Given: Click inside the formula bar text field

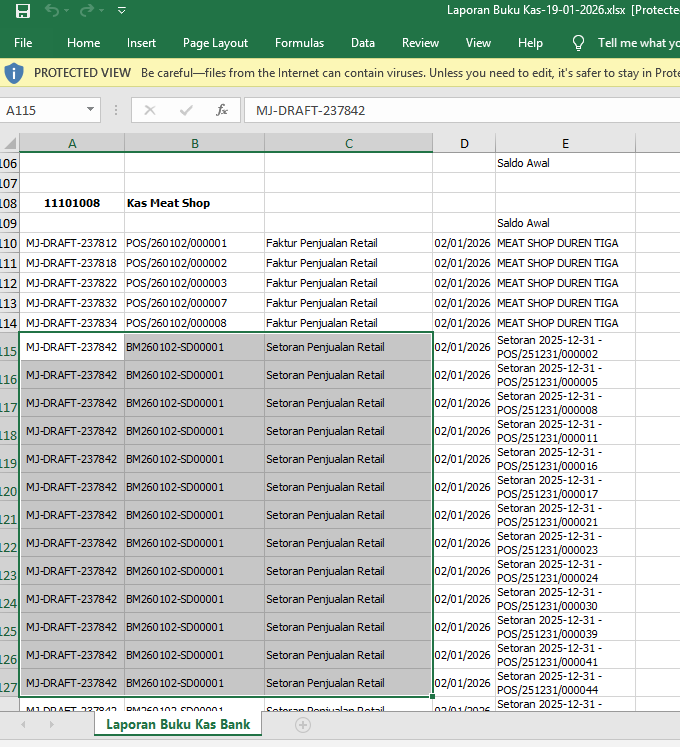Looking at the screenshot, I should [460, 110].
